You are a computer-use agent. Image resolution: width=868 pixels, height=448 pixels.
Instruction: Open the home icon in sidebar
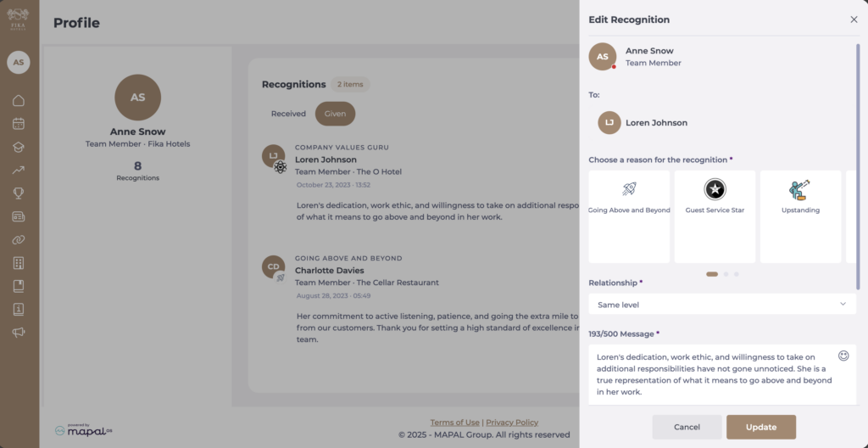[19, 101]
